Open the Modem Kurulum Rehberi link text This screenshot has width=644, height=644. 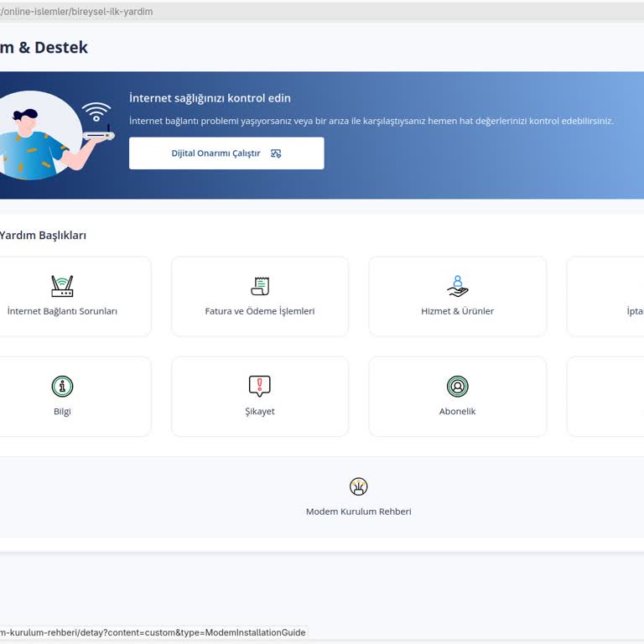pyautogui.click(x=359, y=512)
